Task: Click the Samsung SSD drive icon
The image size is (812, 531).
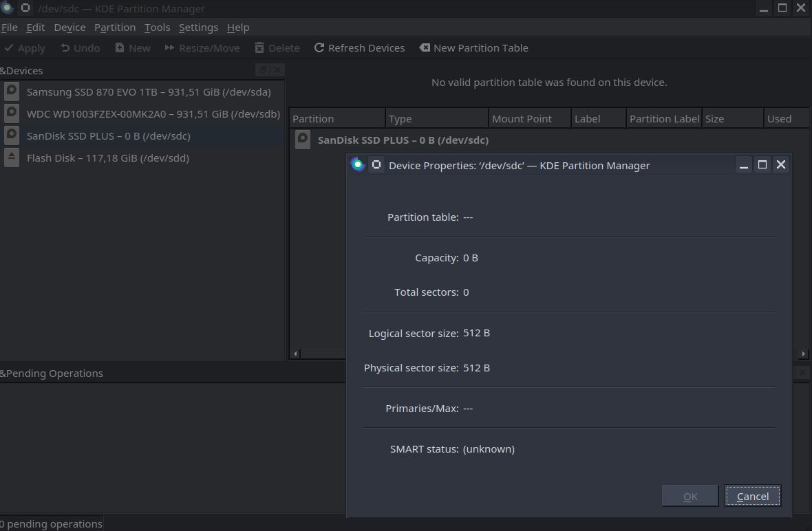Action: (x=12, y=91)
